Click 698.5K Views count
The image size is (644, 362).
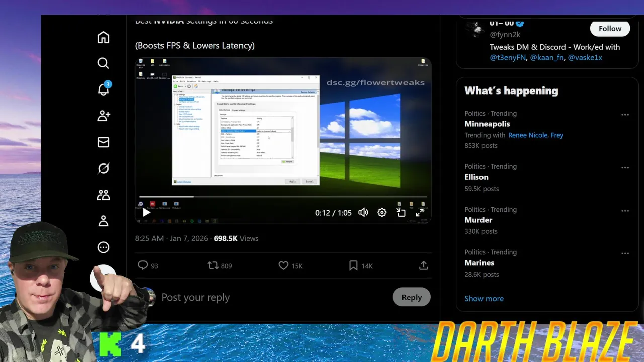(x=236, y=238)
